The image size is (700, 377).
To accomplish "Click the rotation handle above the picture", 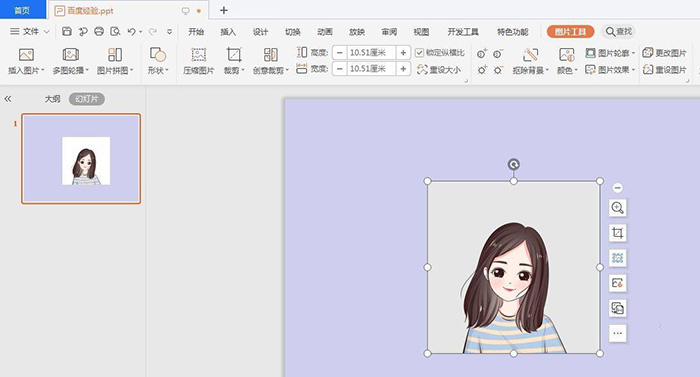I will pyautogui.click(x=513, y=164).
